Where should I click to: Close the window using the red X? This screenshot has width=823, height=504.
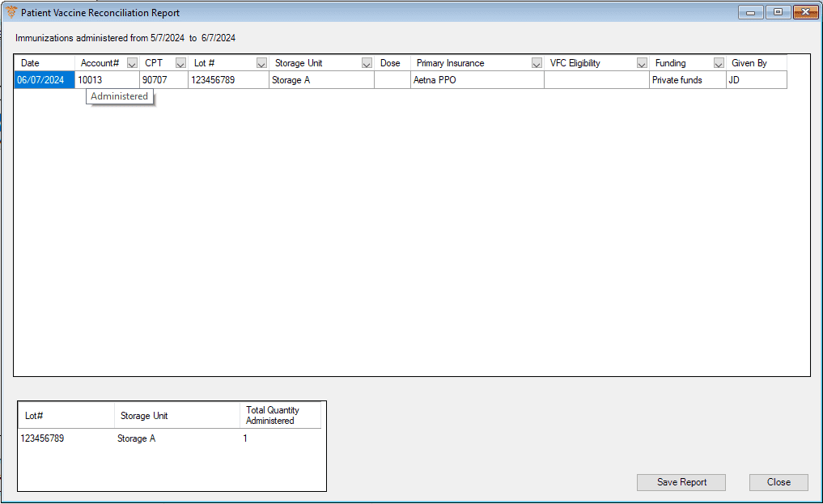[x=806, y=12]
